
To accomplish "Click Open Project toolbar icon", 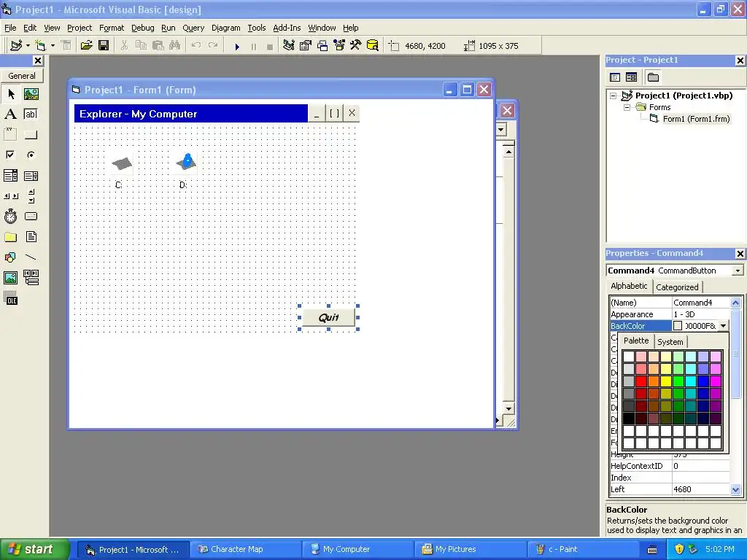I will (86, 46).
